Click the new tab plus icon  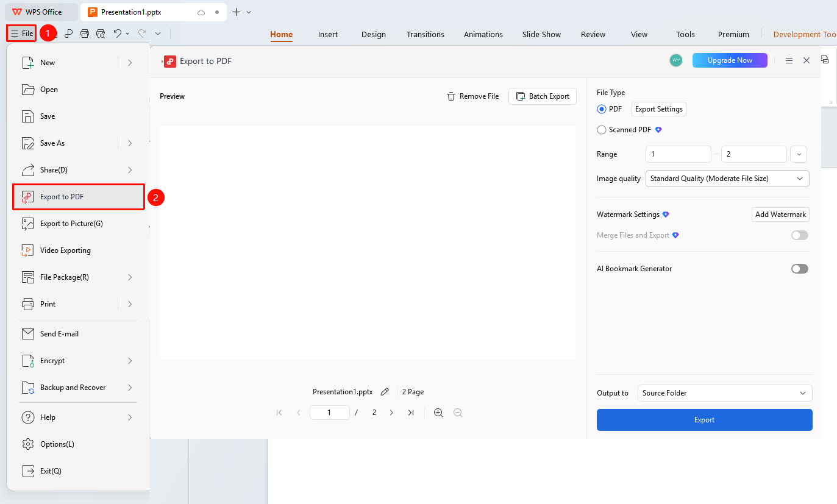click(237, 12)
